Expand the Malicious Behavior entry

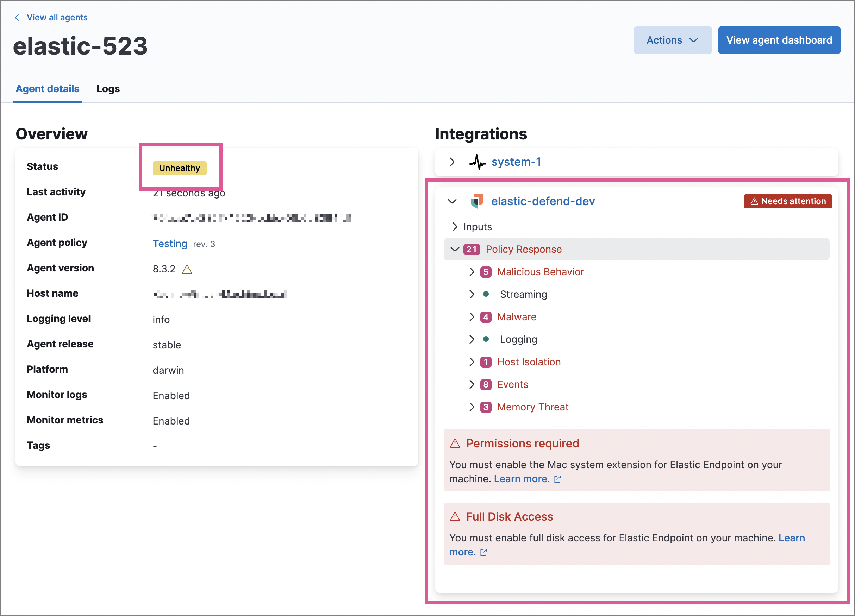472,272
